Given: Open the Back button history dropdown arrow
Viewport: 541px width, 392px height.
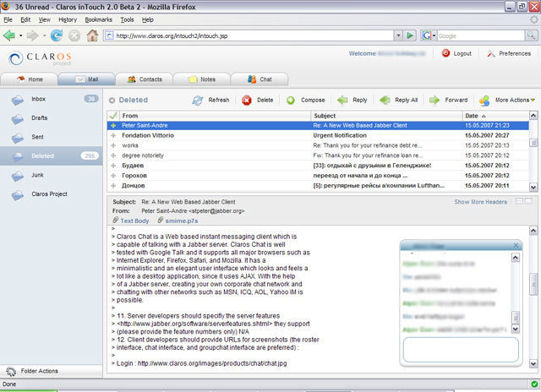Looking at the screenshot, I should coord(20,35).
